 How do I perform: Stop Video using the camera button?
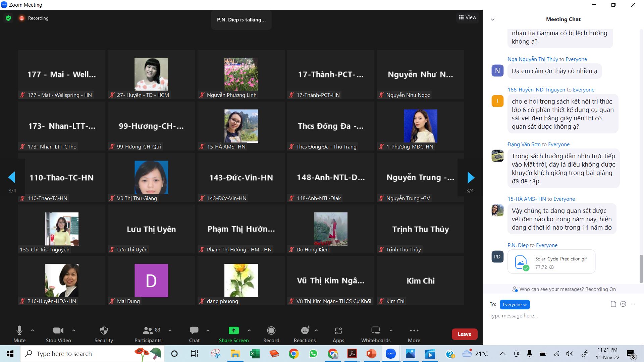pos(58,334)
